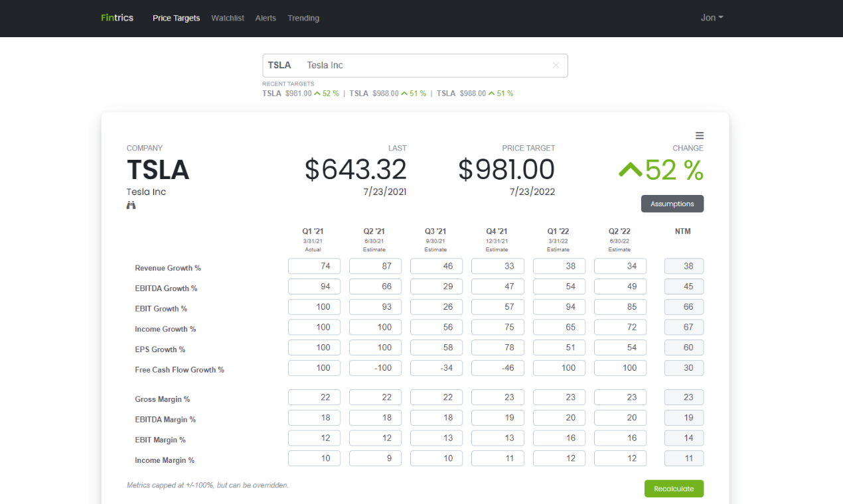This screenshot has width=843, height=504.
Task: Navigate to the Watchlist section
Action: tap(228, 18)
